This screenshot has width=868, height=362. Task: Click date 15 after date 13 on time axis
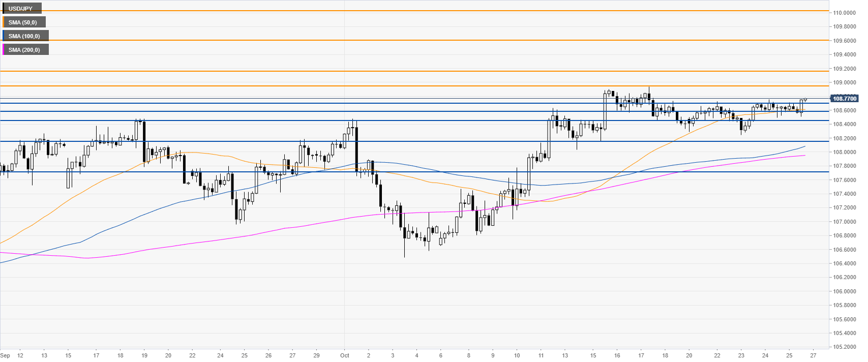pos(68,355)
